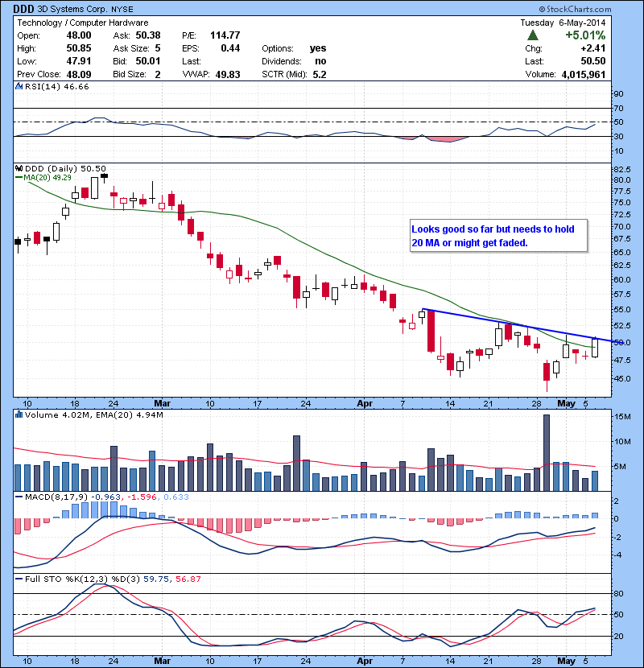Click the date Tuesday 6-May-2014
The image size is (644, 668).
click(563, 23)
